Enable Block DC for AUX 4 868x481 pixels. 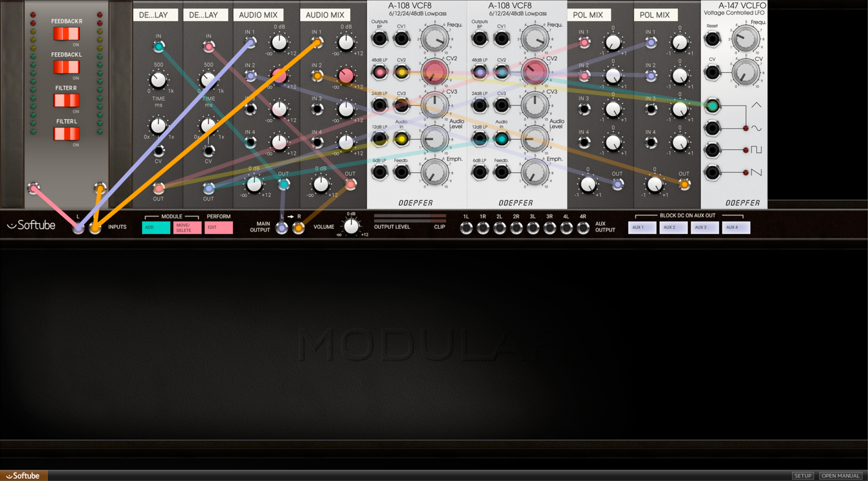click(x=736, y=227)
